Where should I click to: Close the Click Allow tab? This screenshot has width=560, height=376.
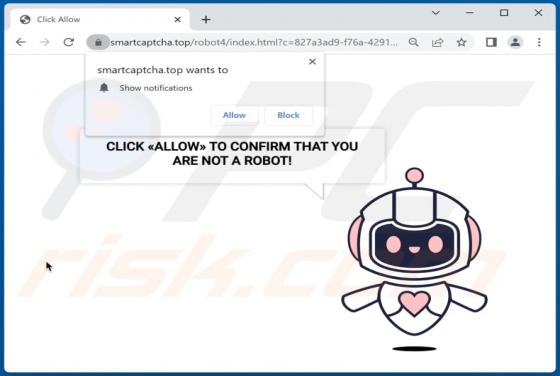tap(178, 20)
